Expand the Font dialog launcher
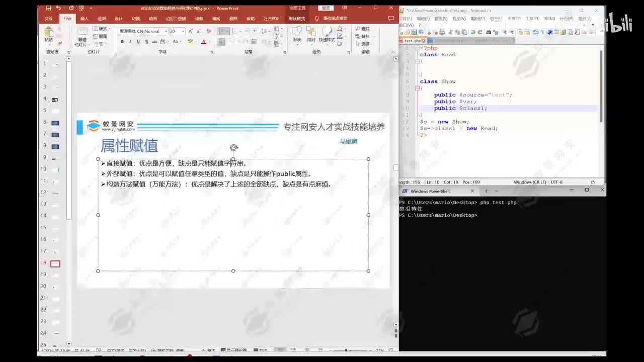Image resolution: width=644 pixels, height=362 pixels. (x=212, y=52)
